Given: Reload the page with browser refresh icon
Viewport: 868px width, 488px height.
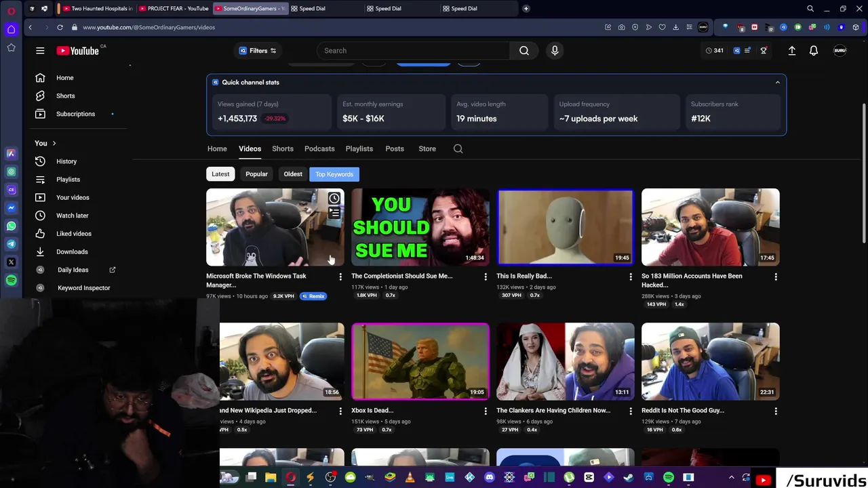Looking at the screenshot, I should [60, 27].
